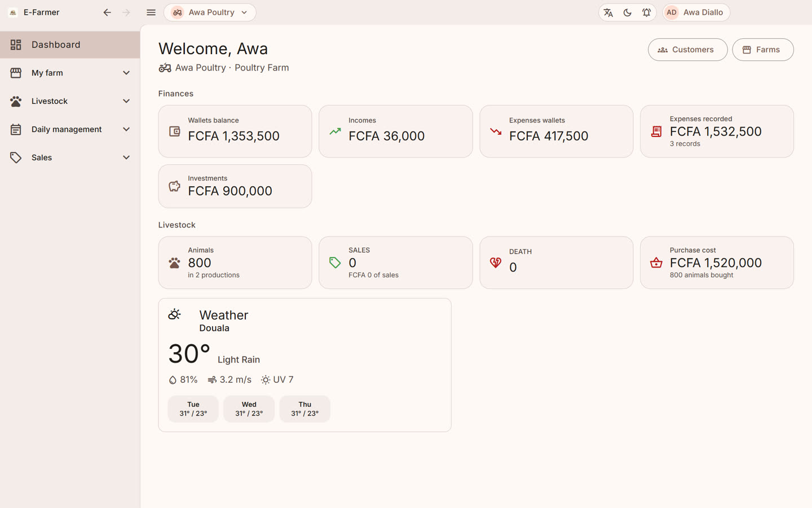Click the E-Farmer logo icon

click(x=13, y=12)
